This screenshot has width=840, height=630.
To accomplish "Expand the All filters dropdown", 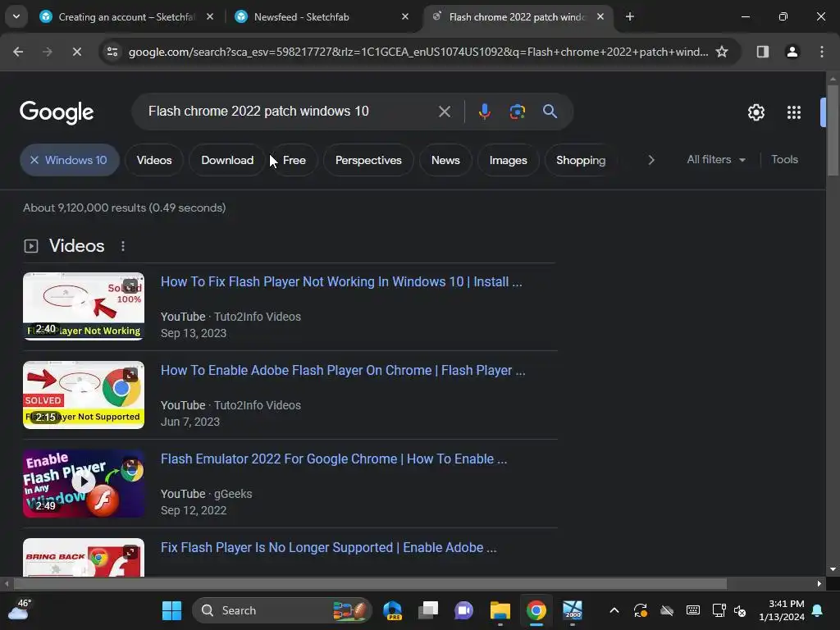I will tap(716, 160).
